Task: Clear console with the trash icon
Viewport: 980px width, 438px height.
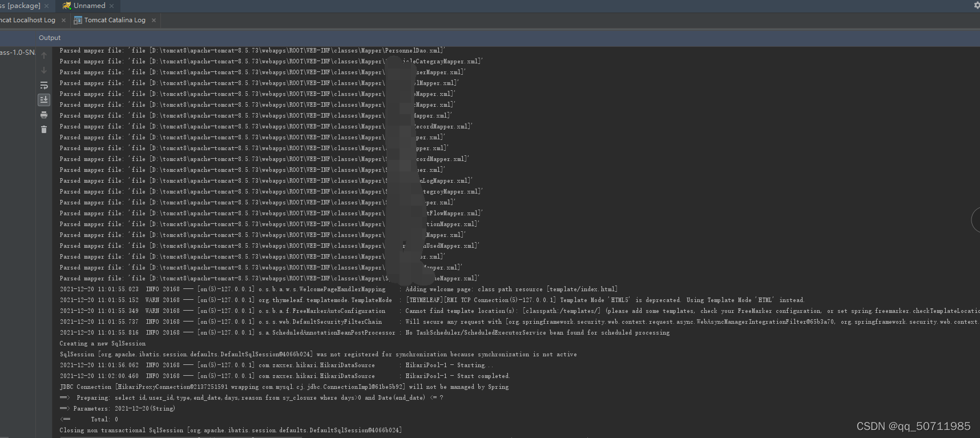Action: (x=44, y=130)
